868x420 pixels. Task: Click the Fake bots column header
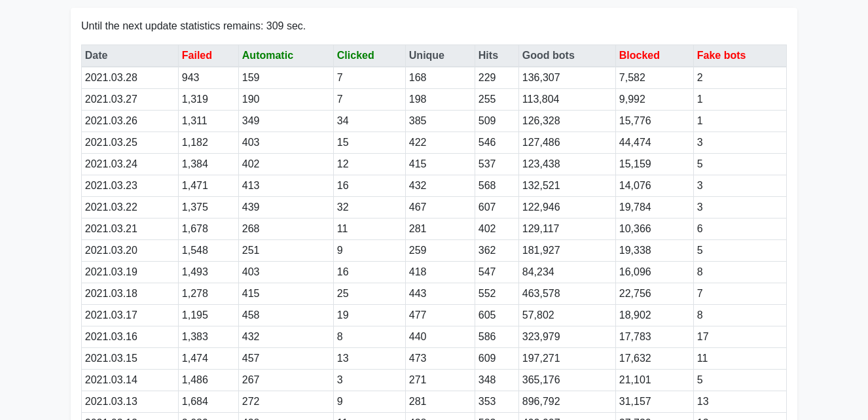pyautogui.click(x=721, y=56)
